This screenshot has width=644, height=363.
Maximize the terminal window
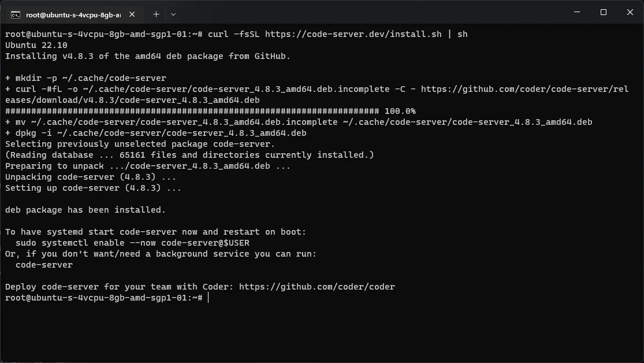tap(602, 12)
